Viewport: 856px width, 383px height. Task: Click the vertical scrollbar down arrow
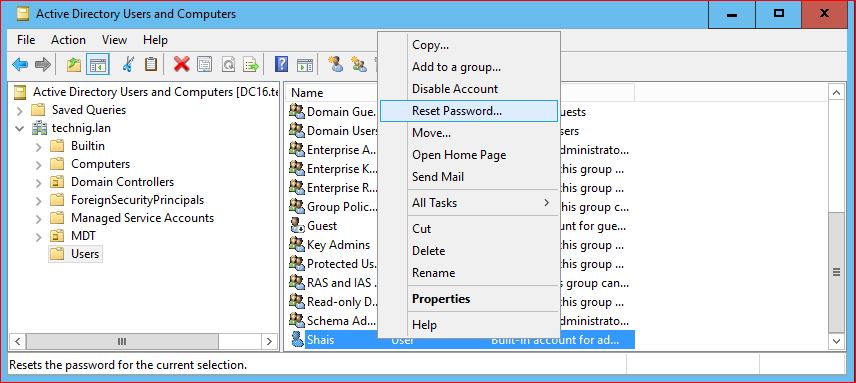pyautogui.click(x=837, y=341)
